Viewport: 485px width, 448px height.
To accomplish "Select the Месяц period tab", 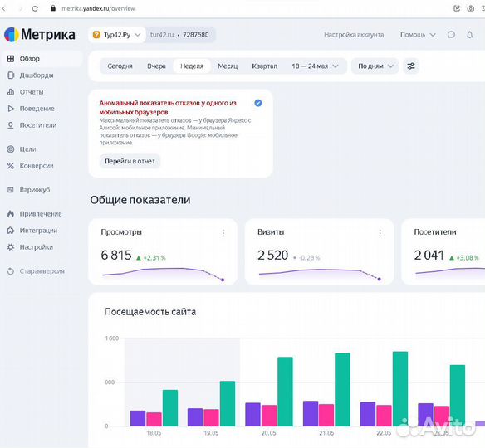I will 228,66.
